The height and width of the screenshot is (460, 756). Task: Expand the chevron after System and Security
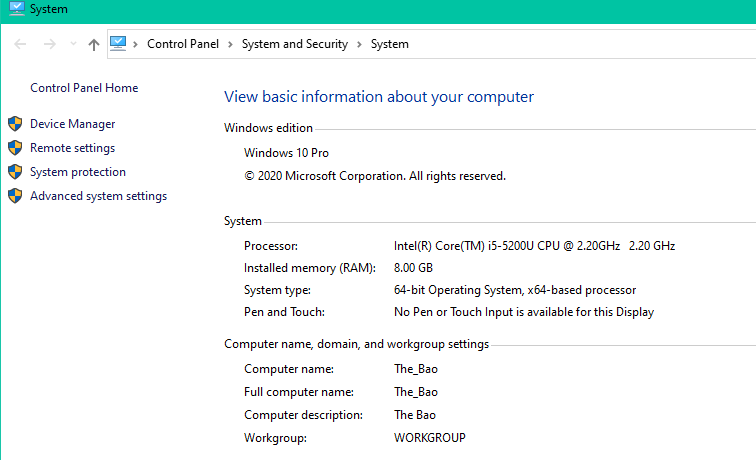pyautogui.click(x=359, y=44)
